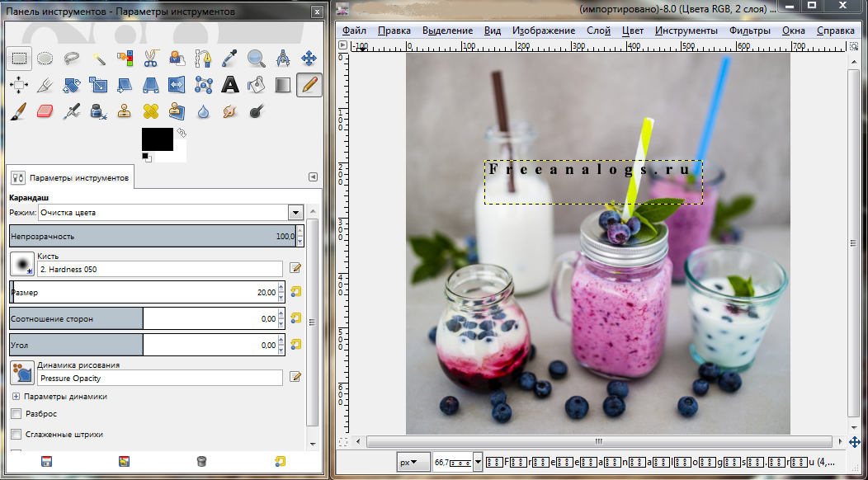Click the black foreground color swatch
Image resolution: width=868 pixels, height=480 pixels.
(156, 139)
